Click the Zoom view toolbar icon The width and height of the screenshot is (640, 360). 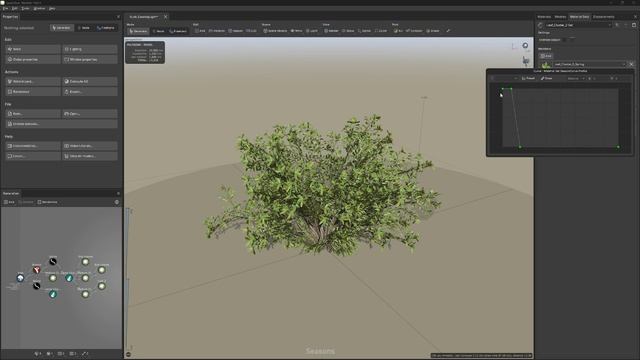pyautogui.click(x=381, y=31)
